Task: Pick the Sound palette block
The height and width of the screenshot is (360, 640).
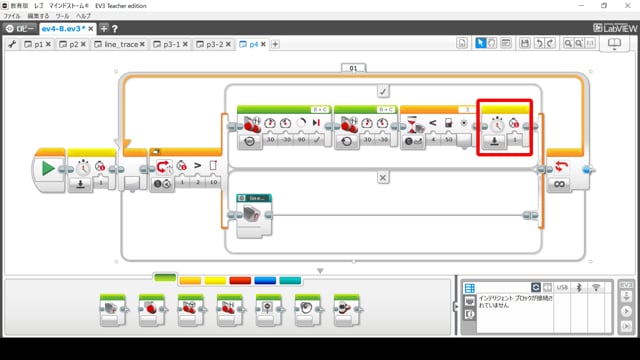Action: 308,310
